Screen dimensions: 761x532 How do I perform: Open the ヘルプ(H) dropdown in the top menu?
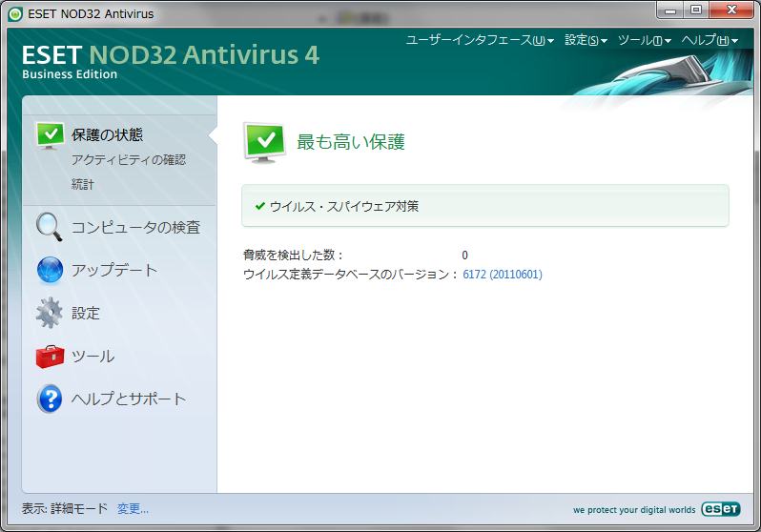coord(710,40)
